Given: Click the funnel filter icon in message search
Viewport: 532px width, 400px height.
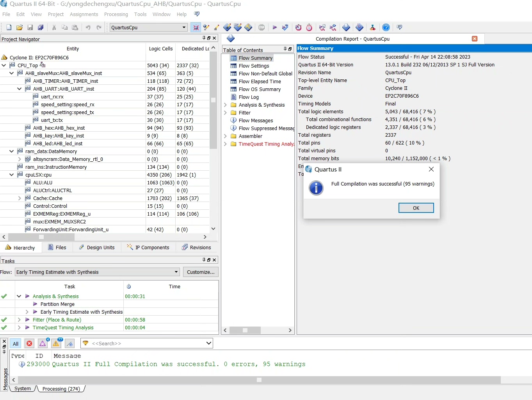Looking at the screenshot, I should point(85,343).
